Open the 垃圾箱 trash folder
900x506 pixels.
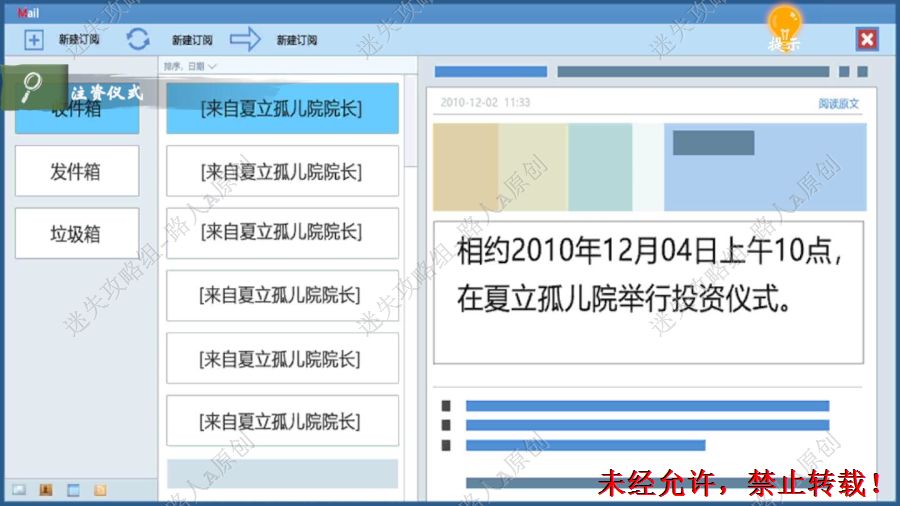click(x=77, y=233)
